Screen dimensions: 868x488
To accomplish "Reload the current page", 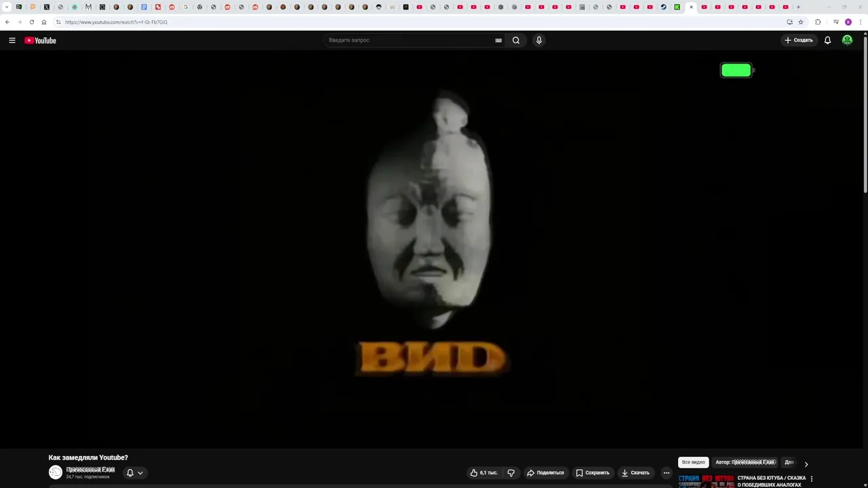I will pos(31,22).
